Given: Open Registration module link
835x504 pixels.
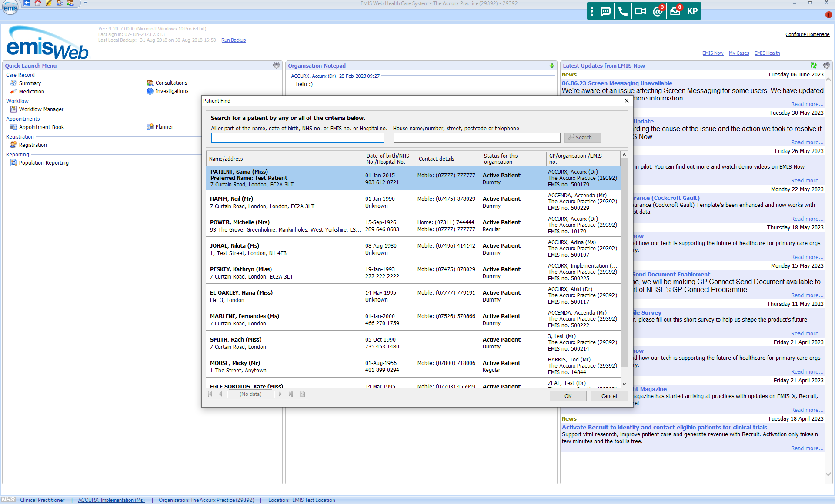Looking at the screenshot, I should pos(33,145).
